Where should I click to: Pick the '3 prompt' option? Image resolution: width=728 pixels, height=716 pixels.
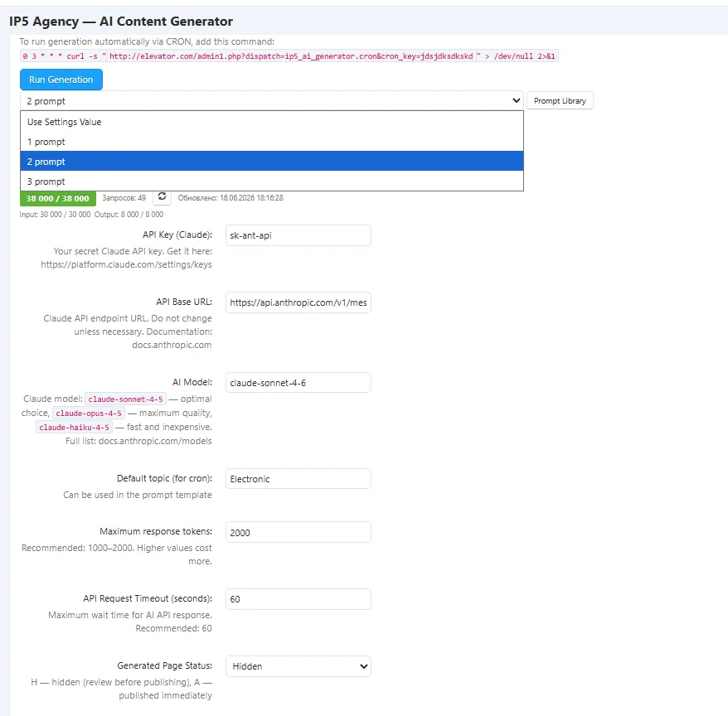pyautogui.click(x=272, y=181)
